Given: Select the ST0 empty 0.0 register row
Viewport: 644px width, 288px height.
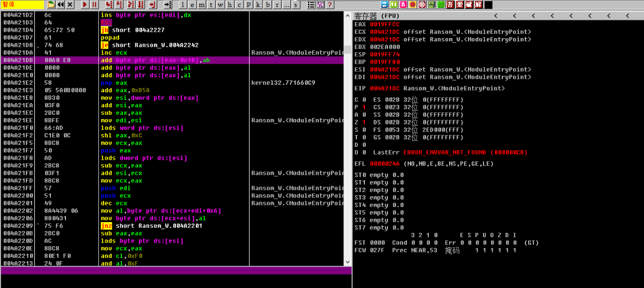Looking at the screenshot, I should [x=379, y=175].
